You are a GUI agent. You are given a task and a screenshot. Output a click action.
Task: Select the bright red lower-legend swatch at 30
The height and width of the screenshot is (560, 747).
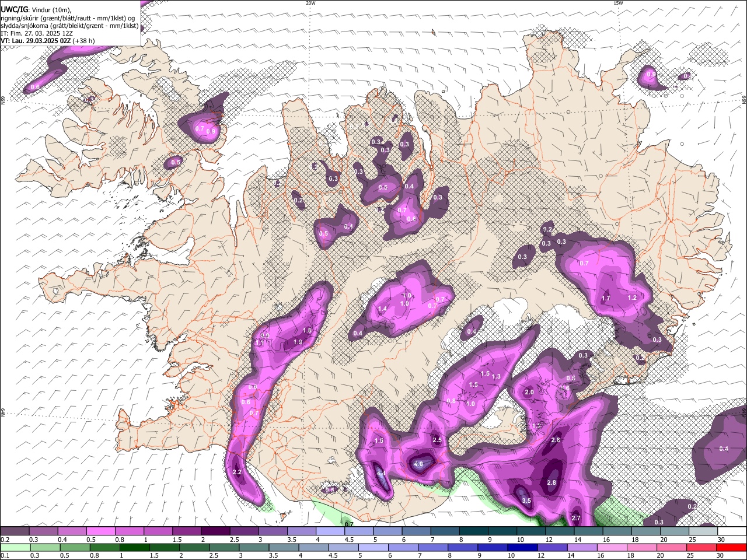tap(732, 547)
